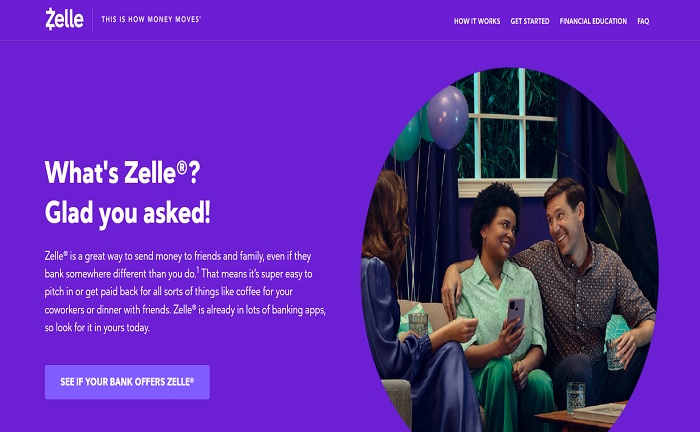Click the drinking glass on the coffee table

(x=575, y=397)
